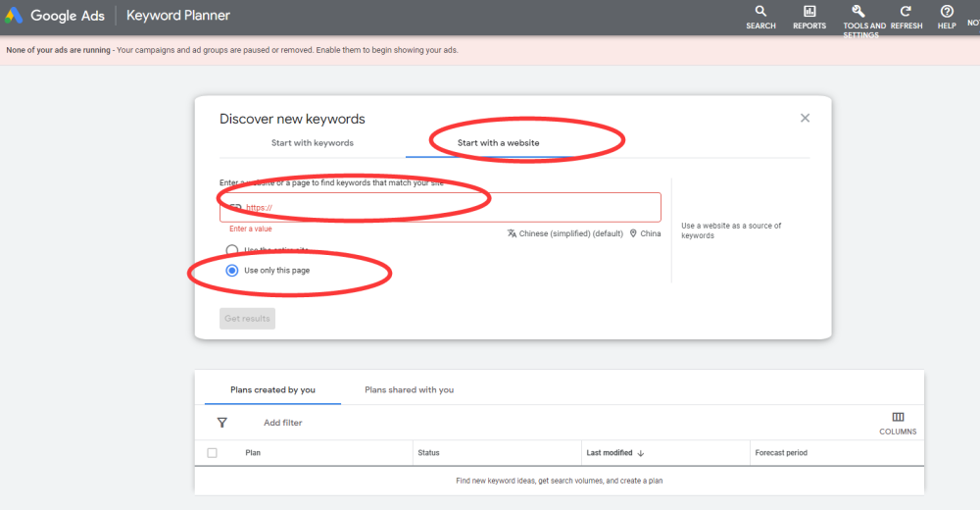Image resolution: width=980 pixels, height=510 pixels.
Task: Click the 'Find new keyword ideas' message
Action: (560, 481)
